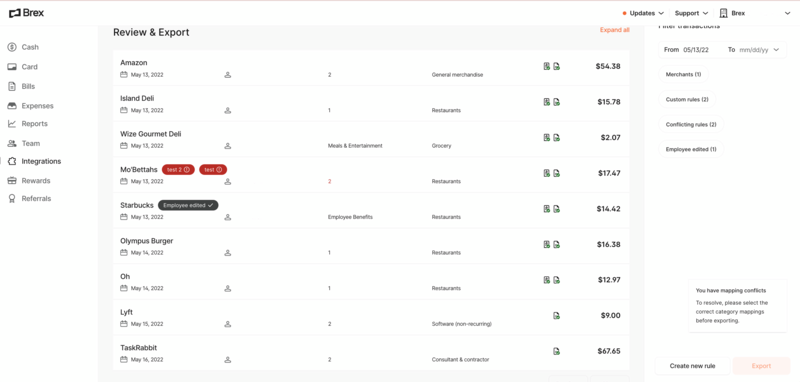Click Meals & Entertainment on Wize Gourmet row
The width and height of the screenshot is (800, 382).
355,146
